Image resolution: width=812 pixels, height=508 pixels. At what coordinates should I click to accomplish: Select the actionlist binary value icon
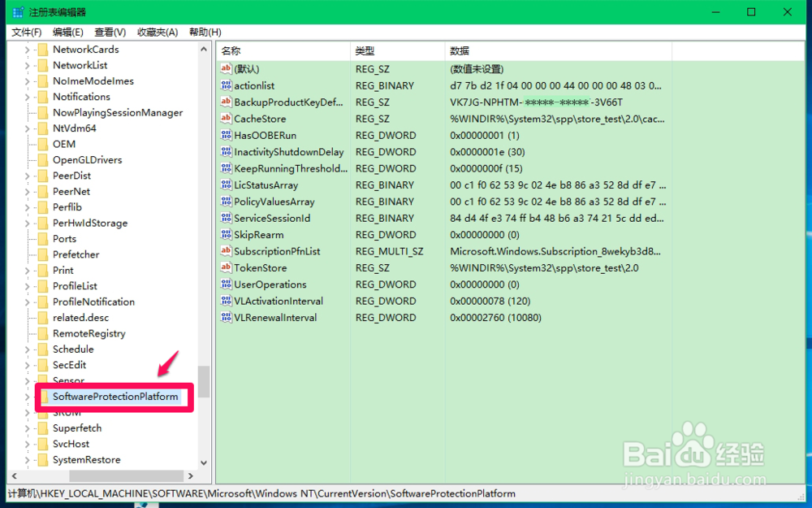pyautogui.click(x=226, y=85)
